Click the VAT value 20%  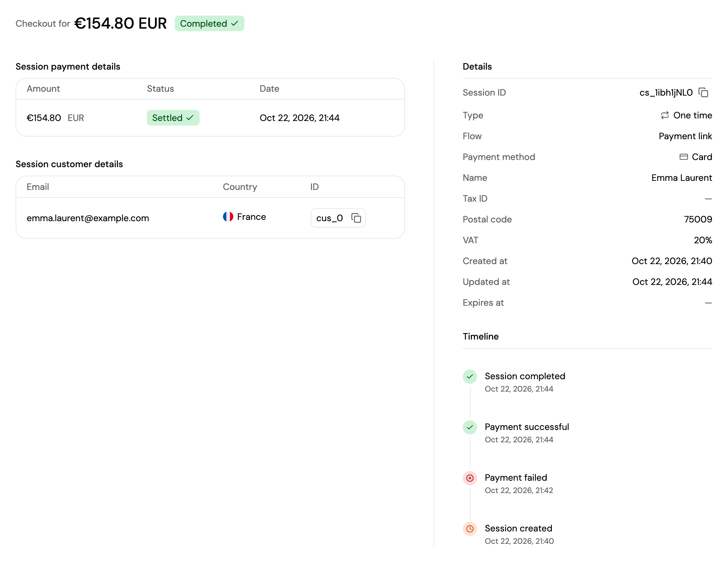coord(703,240)
